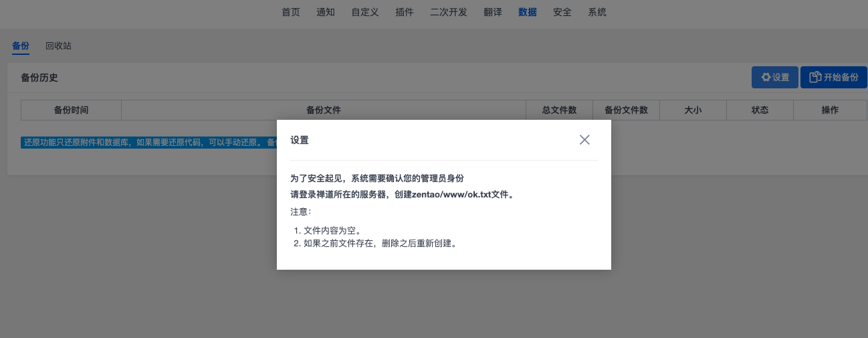Select the 数据 menu item
Image resolution: width=868 pixels, height=338 pixels.
tap(528, 12)
